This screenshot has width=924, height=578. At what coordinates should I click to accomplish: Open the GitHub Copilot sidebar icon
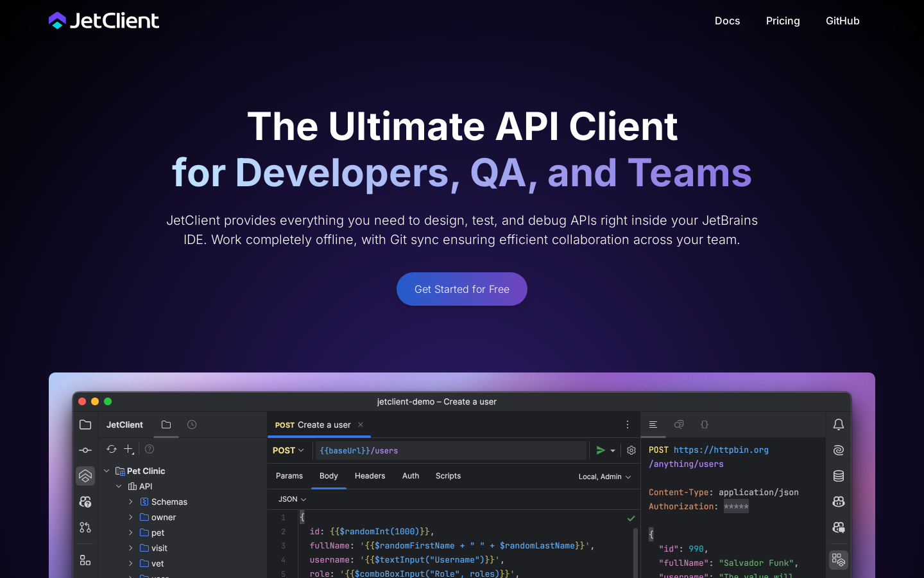pos(839,502)
